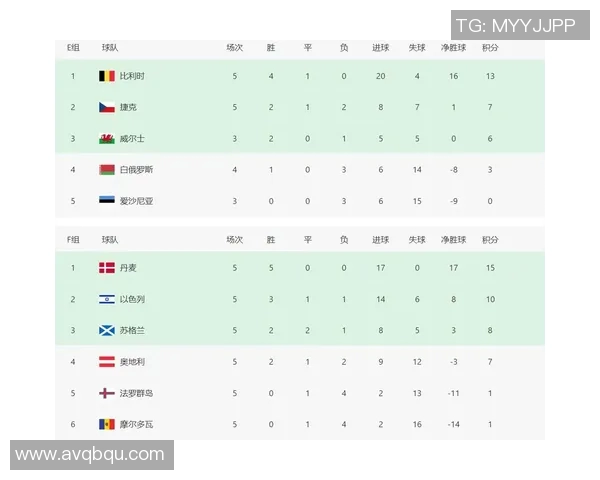
Task: Click the Israel flag icon
Action: coord(107,299)
